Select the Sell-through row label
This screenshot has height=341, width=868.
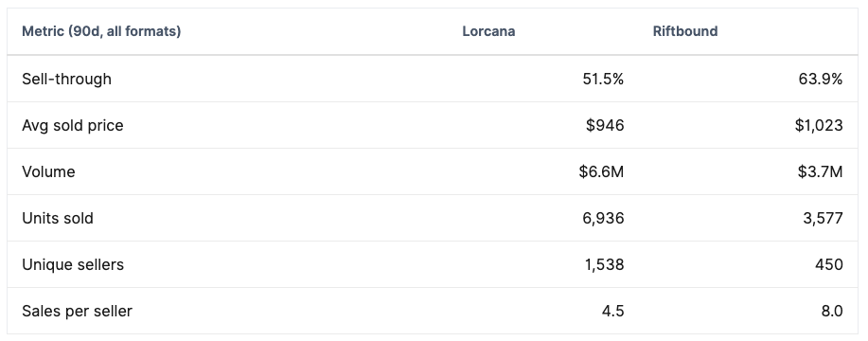(66, 80)
